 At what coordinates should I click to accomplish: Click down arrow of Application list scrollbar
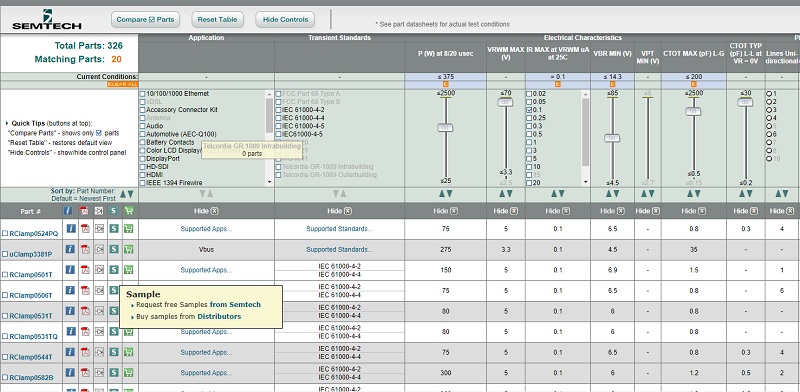click(269, 182)
